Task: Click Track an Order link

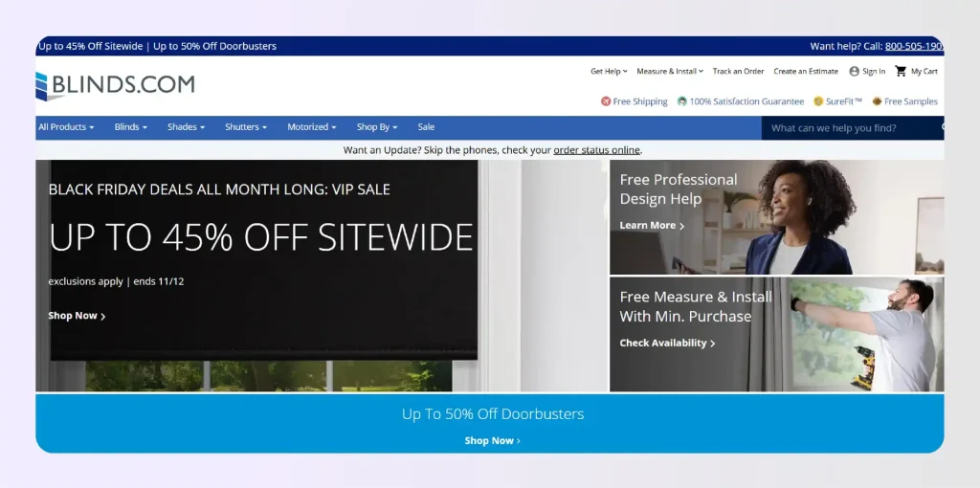Action: (738, 71)
